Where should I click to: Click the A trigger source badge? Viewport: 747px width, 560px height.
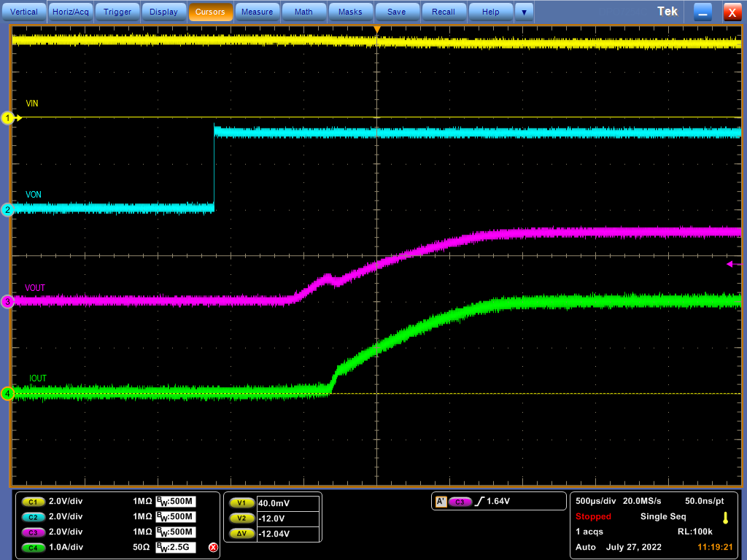[441, 502]
